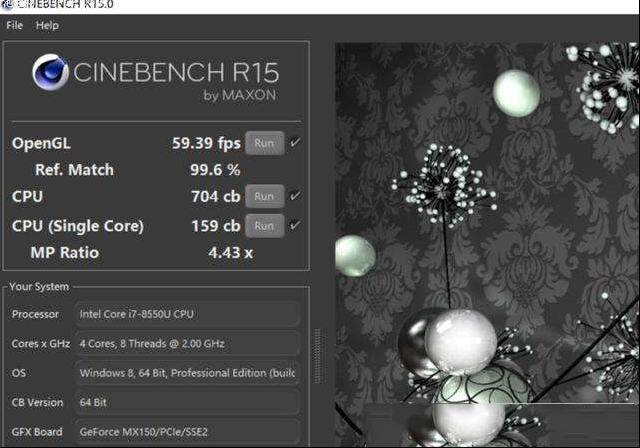
Task: Run the CPU (Single Core) benchmark
Action: (264, 226)
